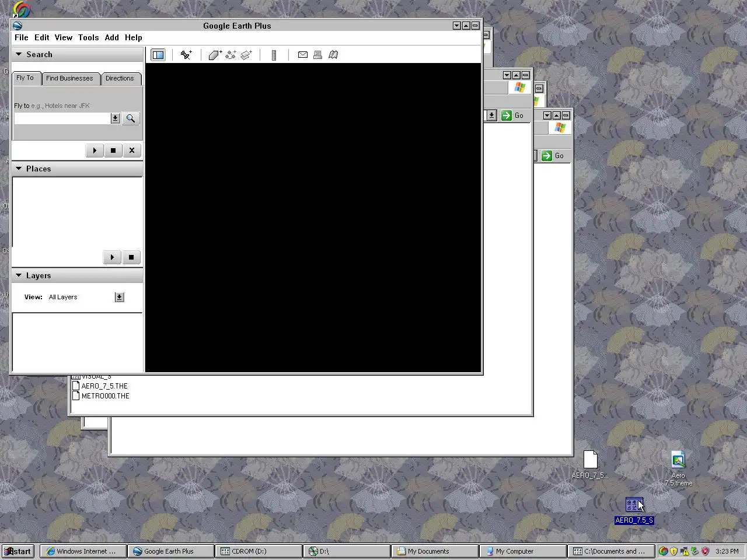The height and width of the screenshot is (560, 747).
Task: Select the blank AERO_7_5 file desktop icon
Action: (x=590, y=465)
